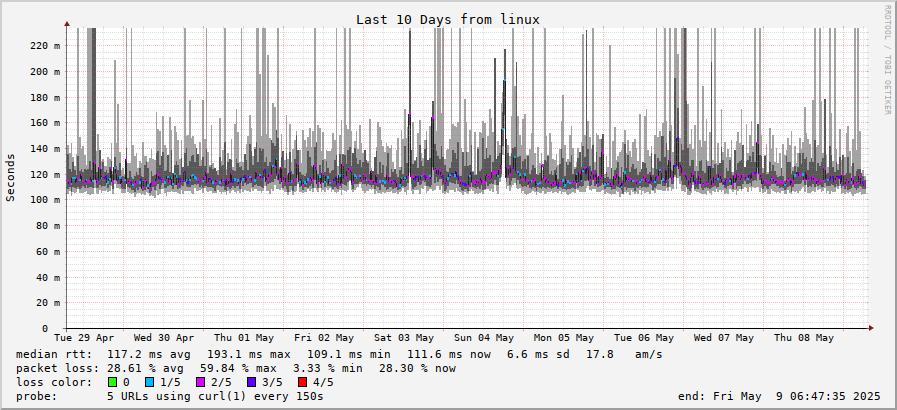Screen dimensions: 897x410
Task: Click the '6.6 ms sd' value
Action: click(538, 355)
